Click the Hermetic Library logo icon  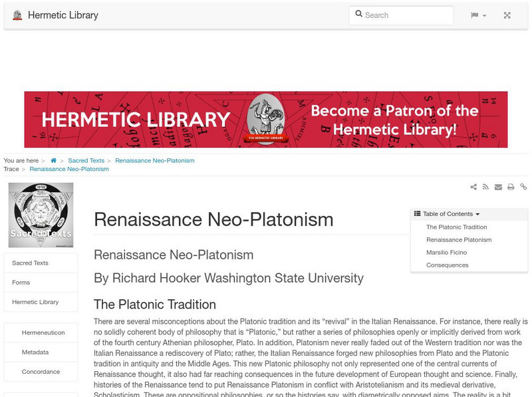tap(18, 15)
